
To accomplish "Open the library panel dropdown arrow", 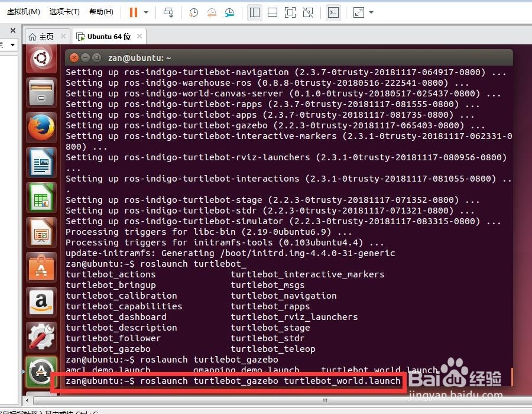I will 12,45.
